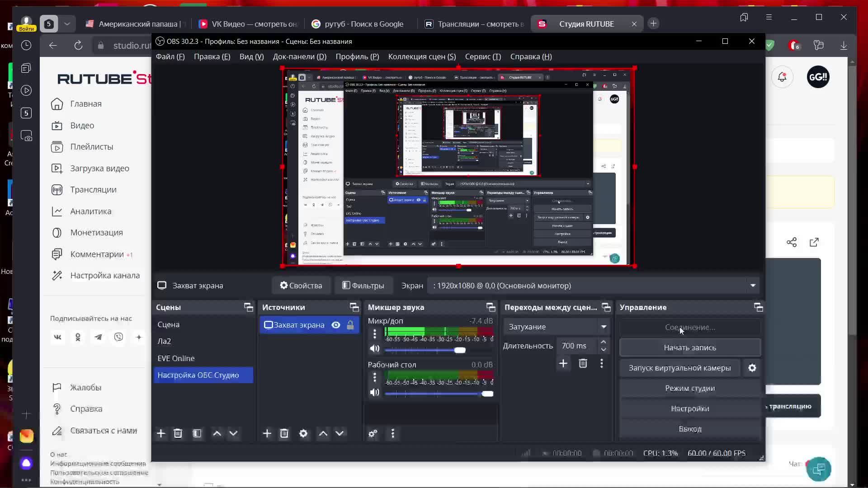
Task: Toggle visibility of Захват экрана source
Action: point(336,325)
